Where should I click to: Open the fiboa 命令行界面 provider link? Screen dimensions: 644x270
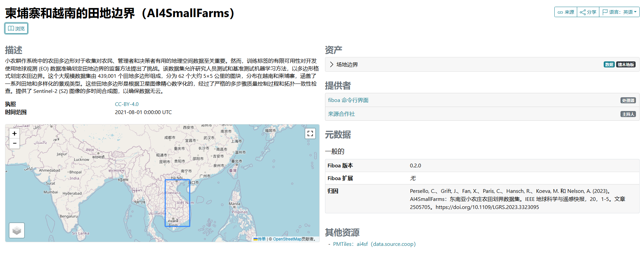pos(348,100)
